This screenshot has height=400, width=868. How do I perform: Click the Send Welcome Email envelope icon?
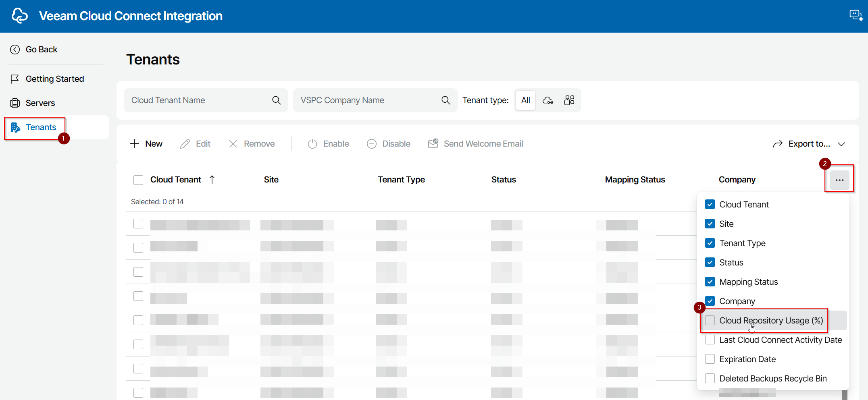pos(433,143)
